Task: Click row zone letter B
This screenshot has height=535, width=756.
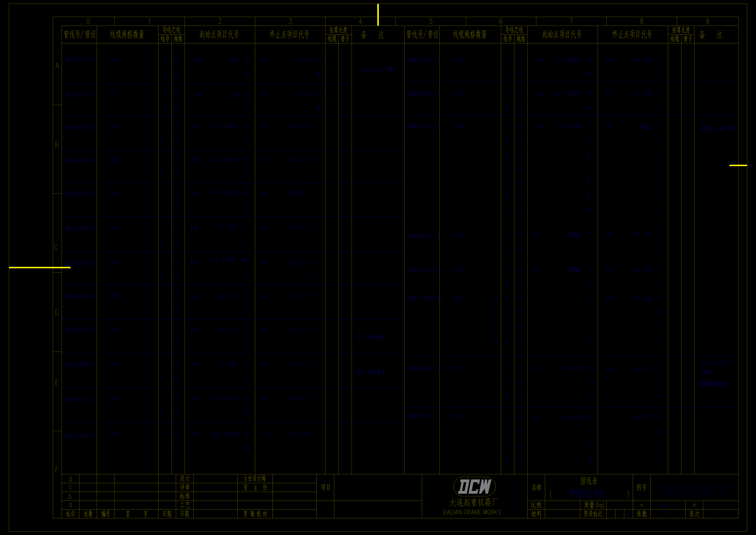Action: pos(57,145)
